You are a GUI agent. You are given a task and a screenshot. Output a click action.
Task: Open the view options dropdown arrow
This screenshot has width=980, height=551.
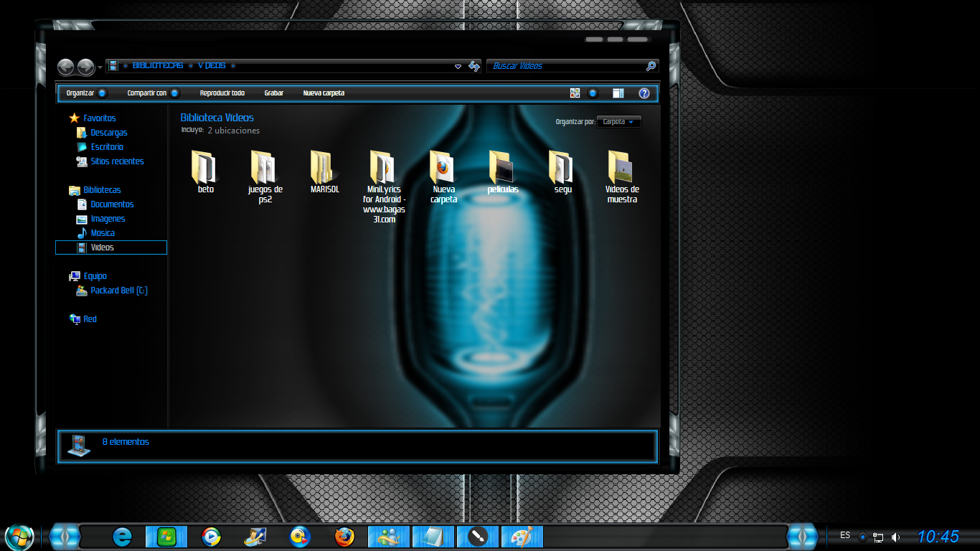coord(593,93)
